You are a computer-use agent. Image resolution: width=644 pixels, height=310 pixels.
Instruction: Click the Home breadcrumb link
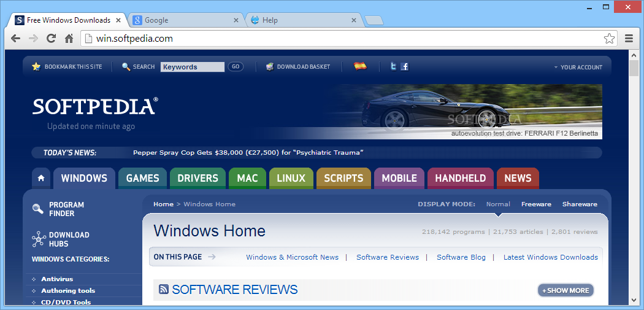pos(164,204)
